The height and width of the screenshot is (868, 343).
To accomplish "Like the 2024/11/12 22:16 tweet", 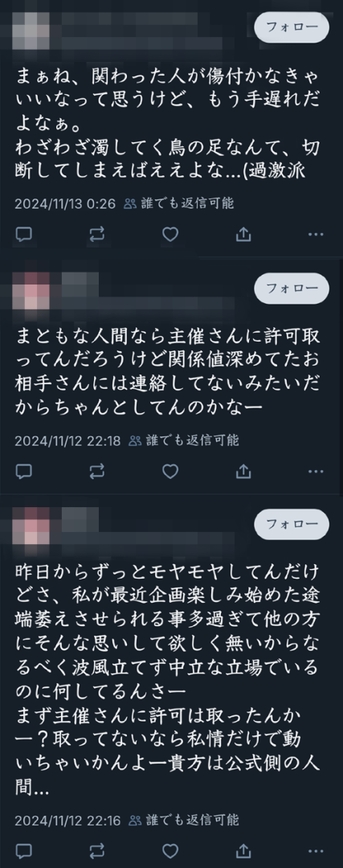I will (169, 851).
